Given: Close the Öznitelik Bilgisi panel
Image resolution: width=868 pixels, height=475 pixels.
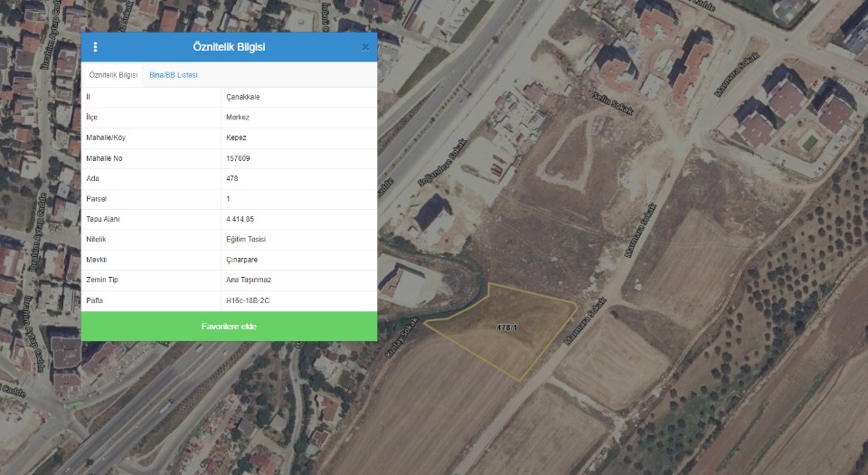Looking at the screenshot, I should click(365, 47).
